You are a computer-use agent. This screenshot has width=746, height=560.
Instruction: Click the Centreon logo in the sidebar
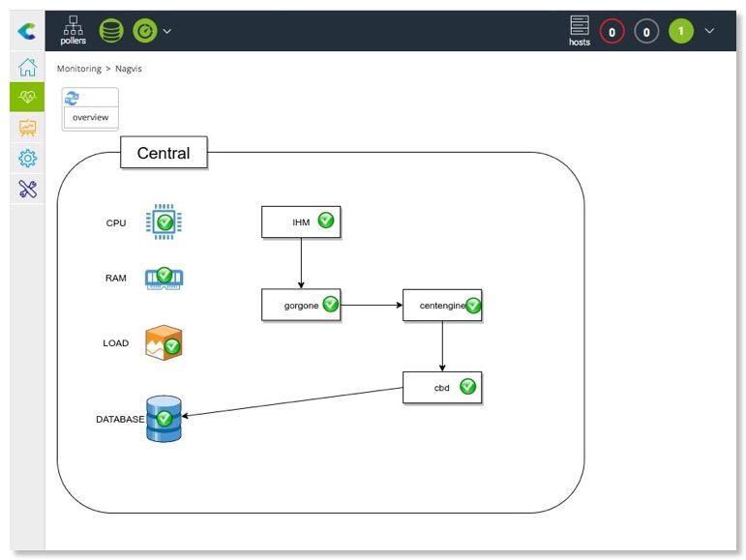coord(27,32)
